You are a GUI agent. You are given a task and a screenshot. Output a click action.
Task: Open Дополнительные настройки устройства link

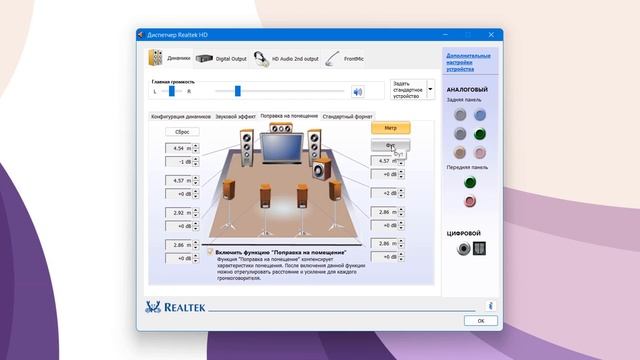click(468, 62)
